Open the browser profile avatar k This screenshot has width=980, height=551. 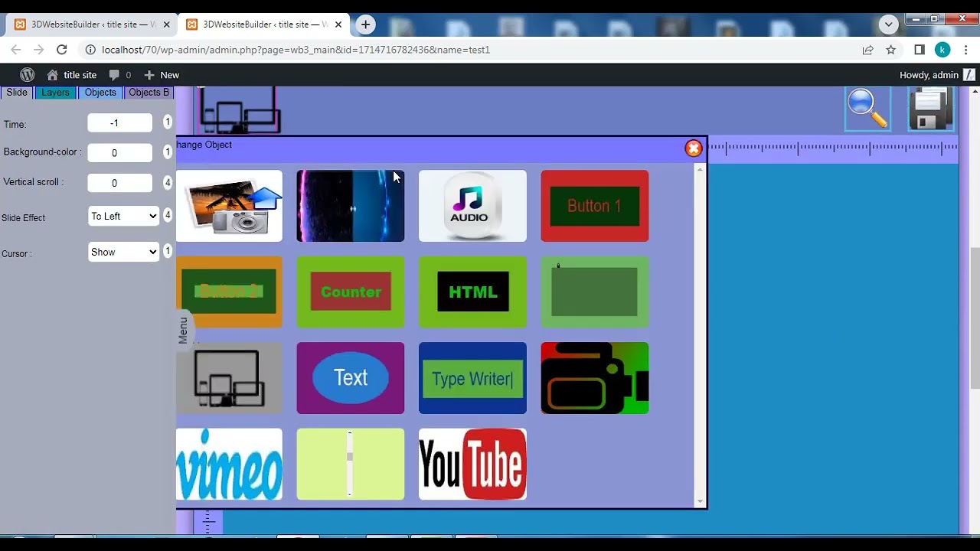click(x=942, y=50)
